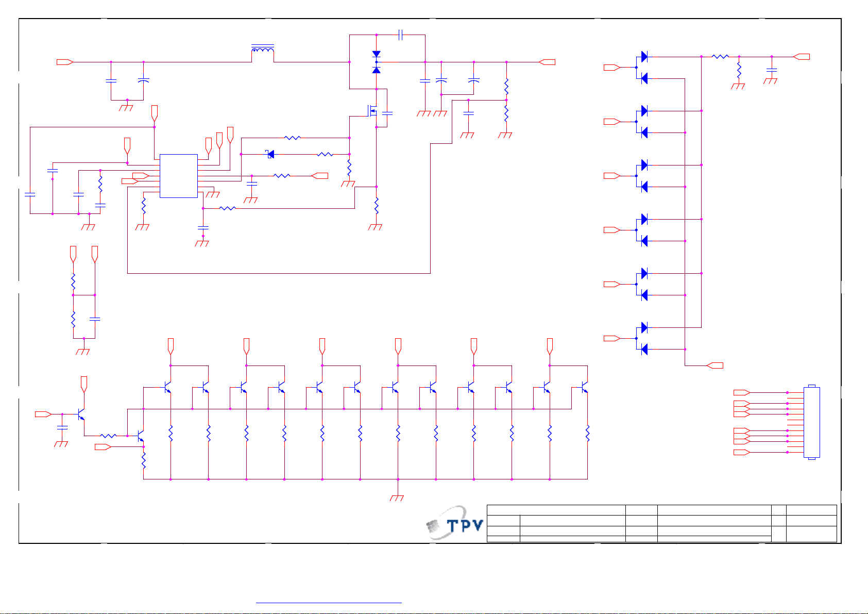Screen dimensions: 868x614
Task: Click the port below the diode array
Action: click(x=714, y=366)
